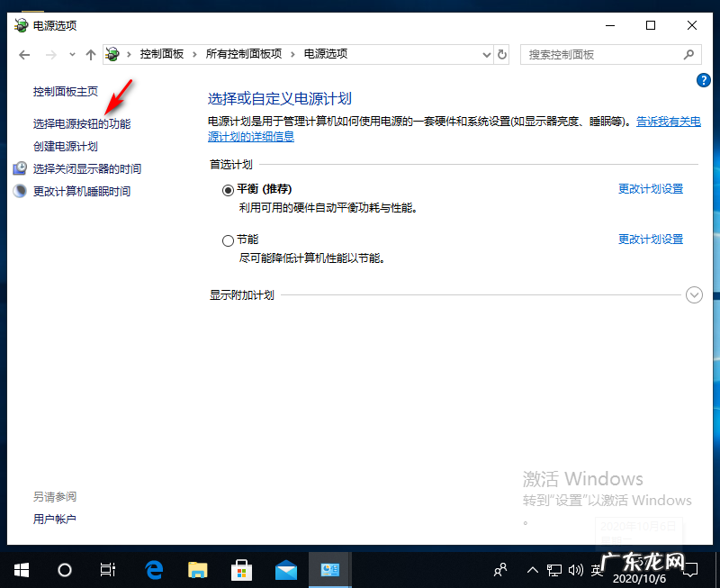The height and width of the screenshot is (588, 720).
Task: Open Microsoft Edge from the taskbar
Action: [x=153, y=569]
